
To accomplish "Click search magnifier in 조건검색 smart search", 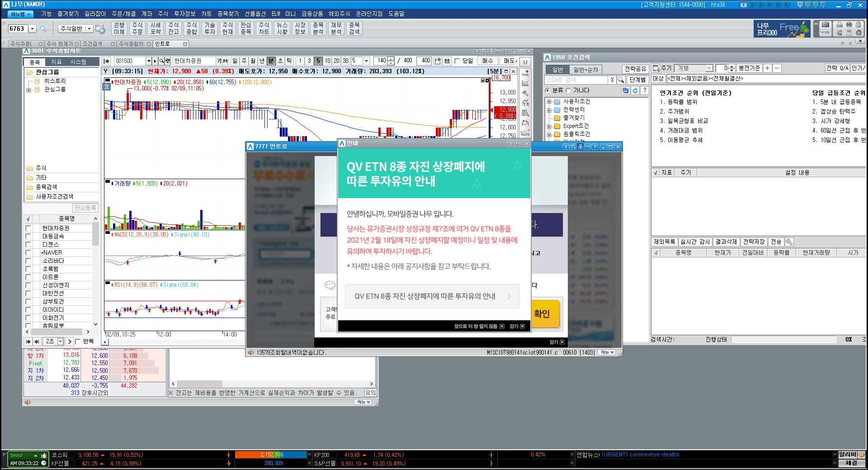I will (x=621, y=80).
